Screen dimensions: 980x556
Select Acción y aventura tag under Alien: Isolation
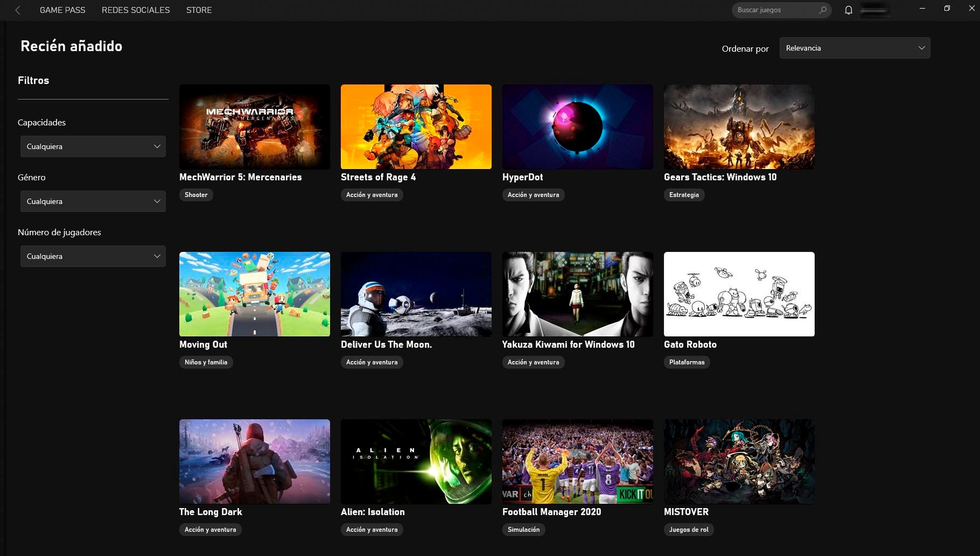pos(372,530)
